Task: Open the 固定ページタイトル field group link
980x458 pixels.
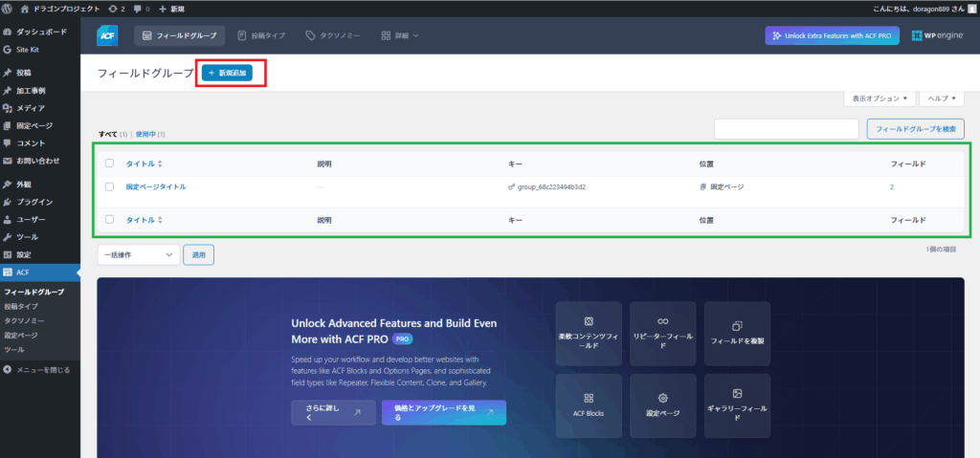Action: (x=156, y=186)
